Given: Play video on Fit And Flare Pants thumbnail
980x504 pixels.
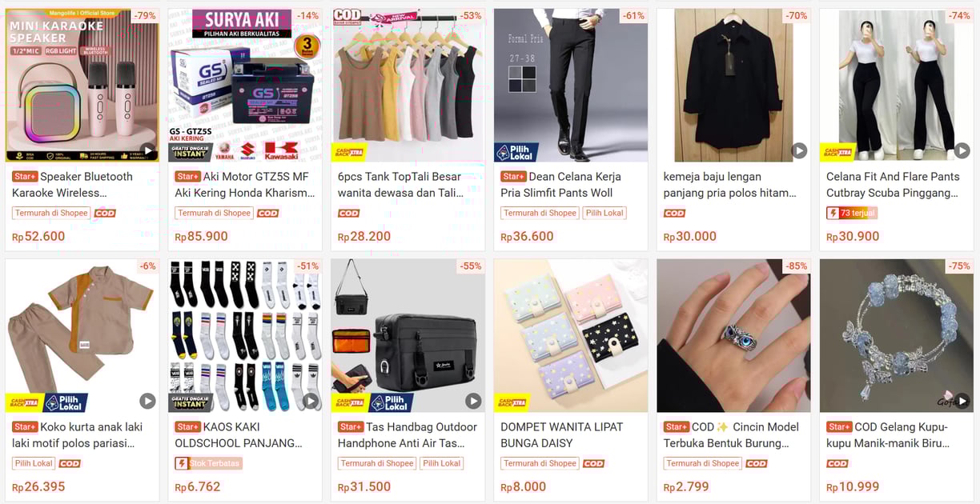Looking at the screenshot, I should coord(962,150).
